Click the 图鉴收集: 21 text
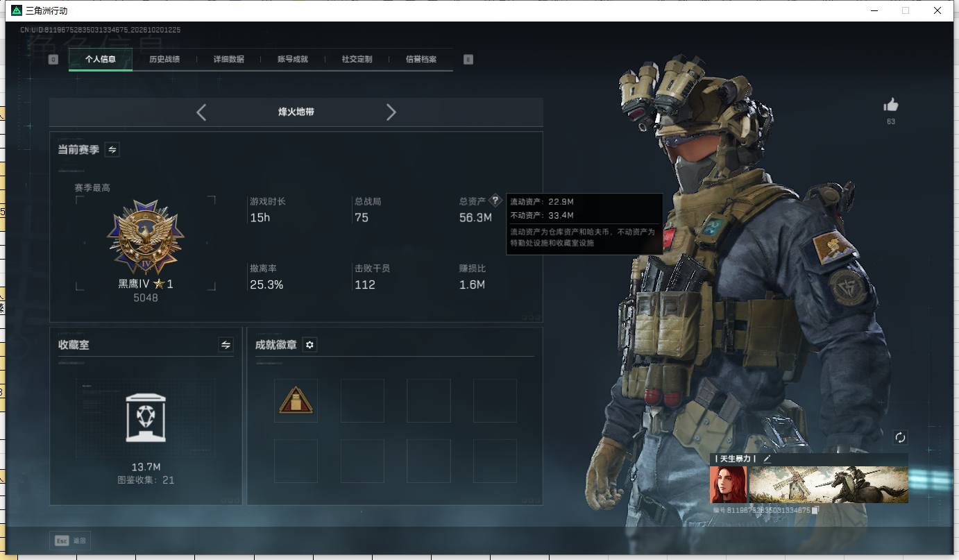 [146, 480]
